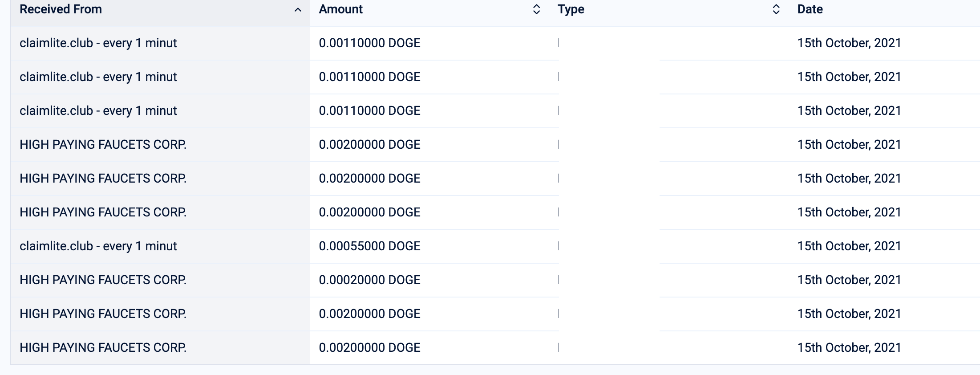
Task: Click the date of the 0.00020000 DOGE row
Action: (849, 280)
